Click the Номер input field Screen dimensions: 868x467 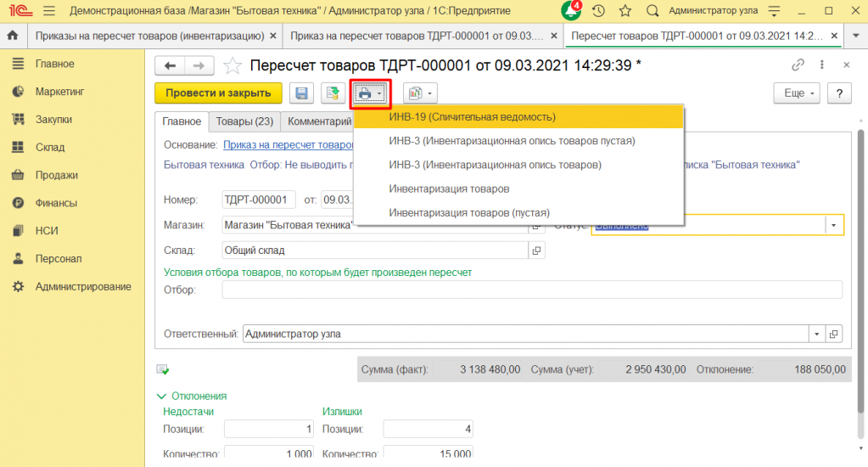259,200
